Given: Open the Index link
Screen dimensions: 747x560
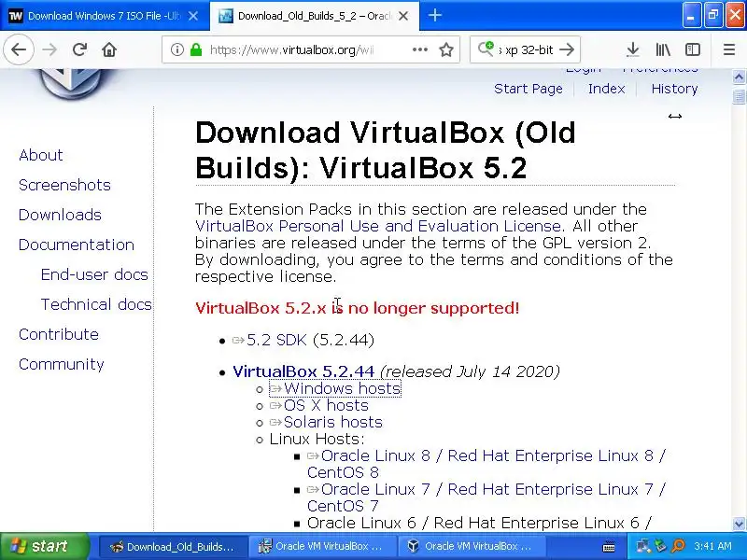Looking at the screenshot, I should click(x=606, y=89).
